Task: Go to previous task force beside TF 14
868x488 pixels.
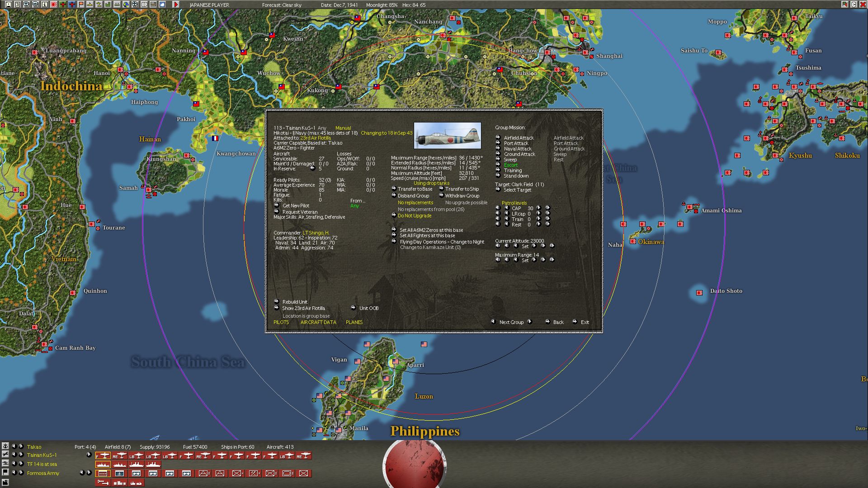Action: 14,464
